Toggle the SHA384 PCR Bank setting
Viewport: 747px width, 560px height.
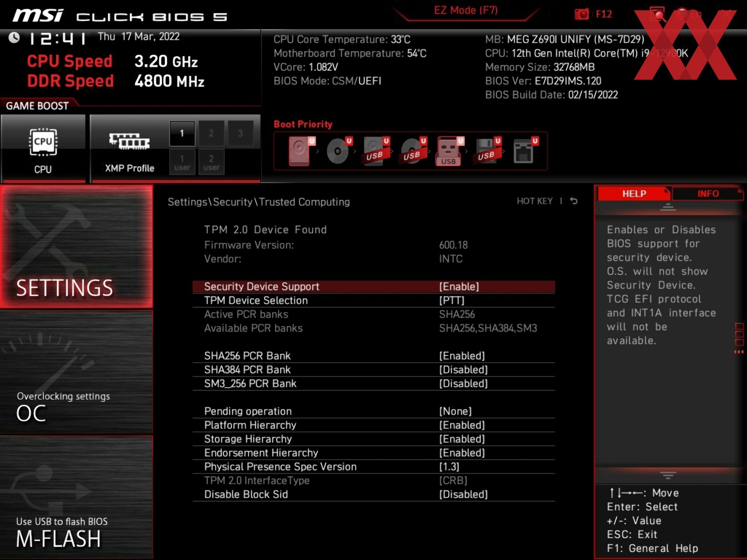coord(373,369)
